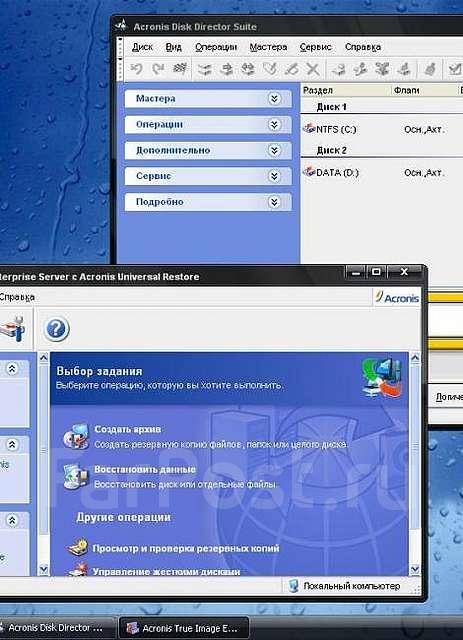Click the blue question mark help icon in True Image
This screenshot has height=640, width=463.
[x=56, y=329]
